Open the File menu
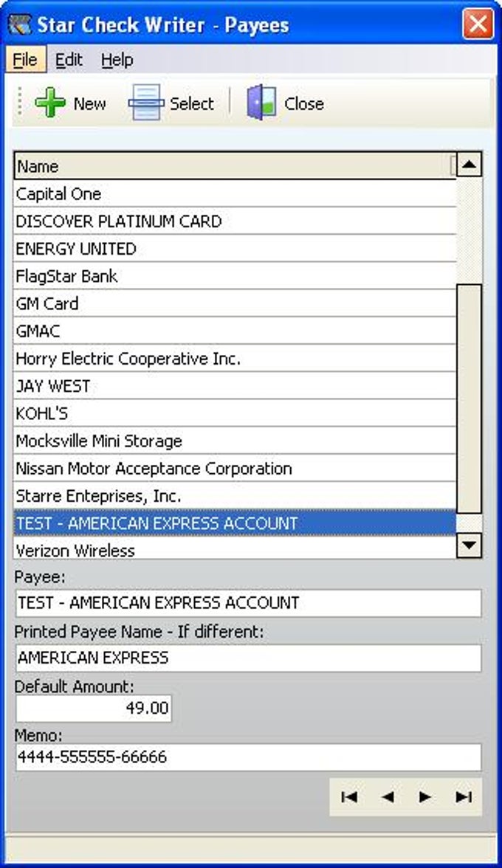The width and height of the screenshot is (502, 868). coord(25,59)
